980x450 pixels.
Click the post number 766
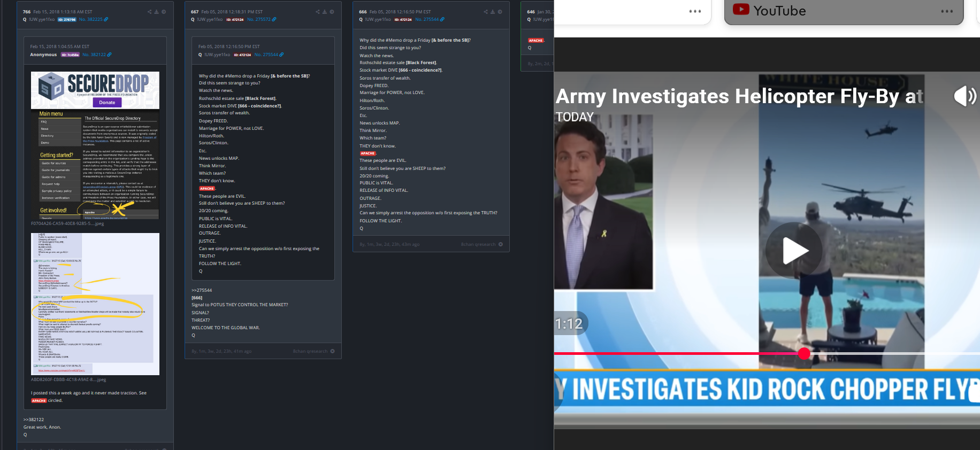(x=27, y=12)
